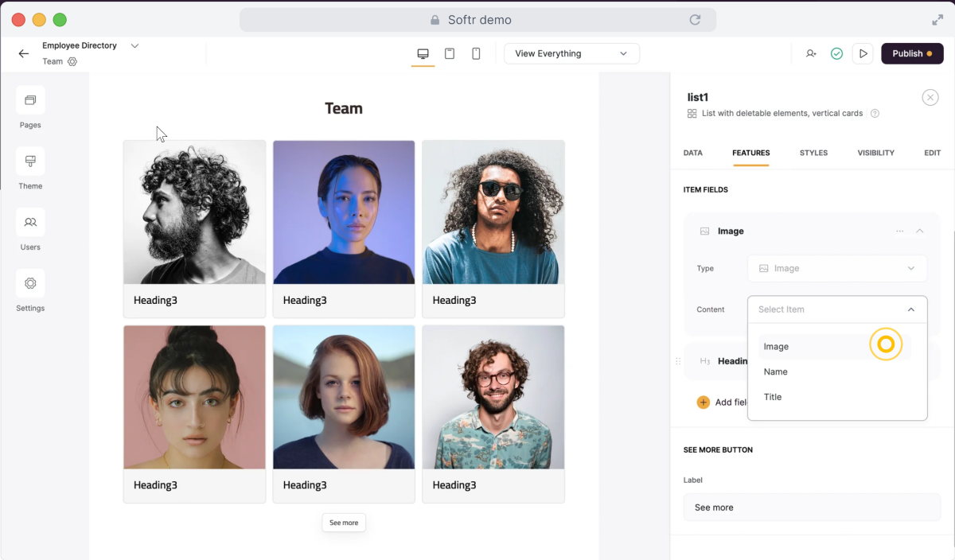Click the block layout grid icon under list1

click(692, 114)
